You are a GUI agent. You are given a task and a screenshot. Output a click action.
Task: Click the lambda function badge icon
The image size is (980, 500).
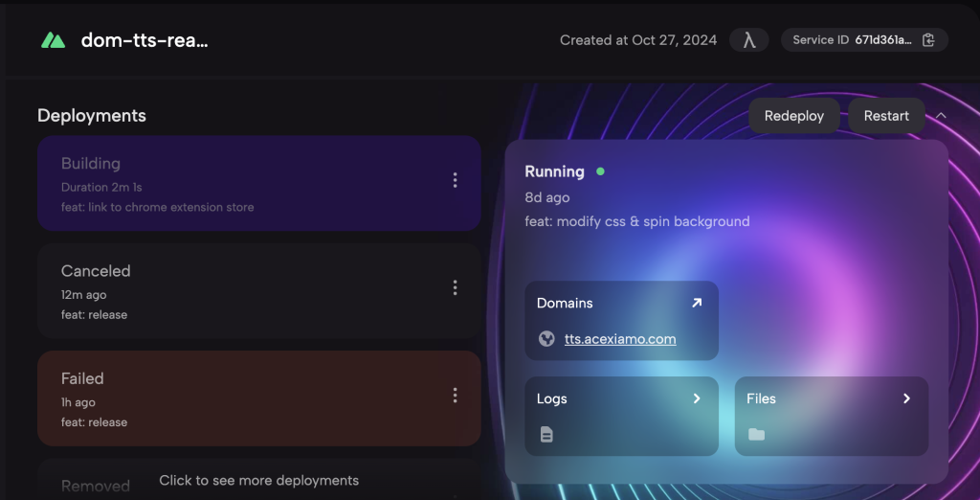coord(749,40)
